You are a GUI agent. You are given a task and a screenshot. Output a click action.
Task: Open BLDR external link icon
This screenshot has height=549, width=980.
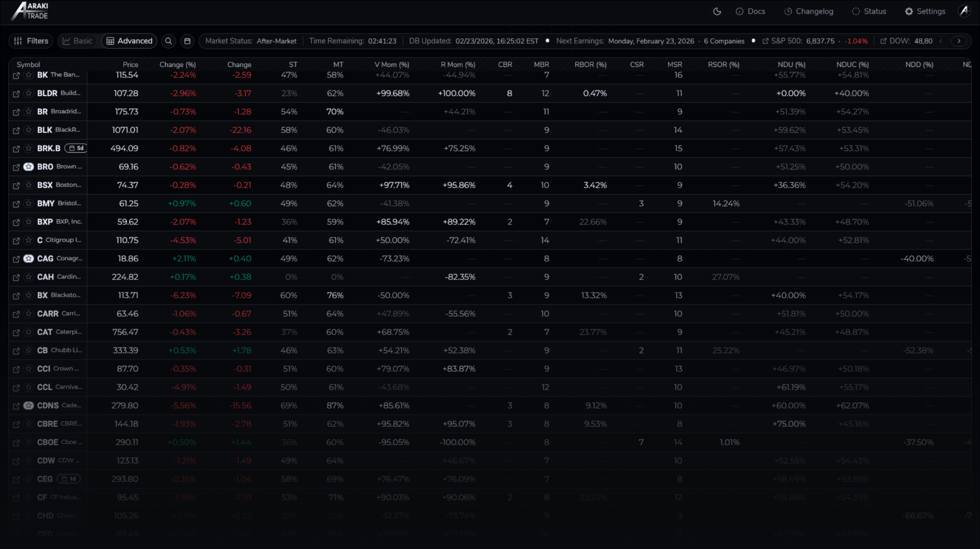(16, 94)
